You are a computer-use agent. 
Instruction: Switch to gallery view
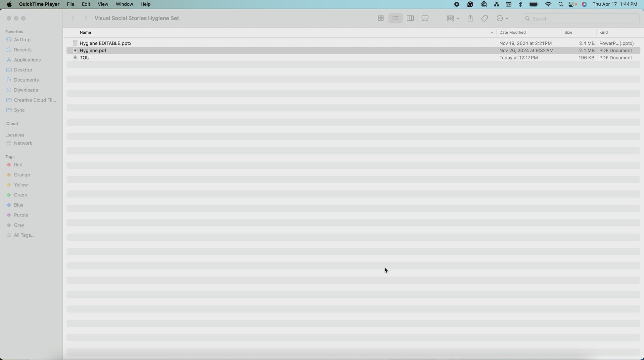(425, 19)
